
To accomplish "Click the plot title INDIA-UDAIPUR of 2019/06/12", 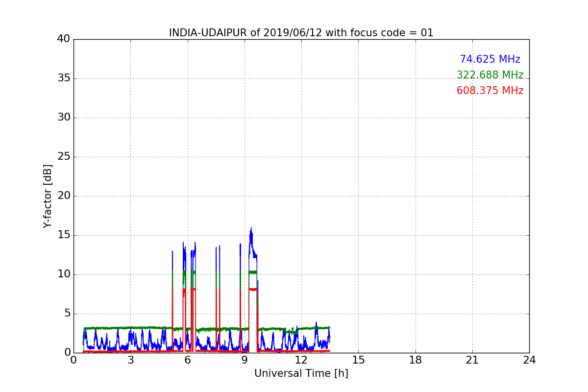I will (301, 33).
